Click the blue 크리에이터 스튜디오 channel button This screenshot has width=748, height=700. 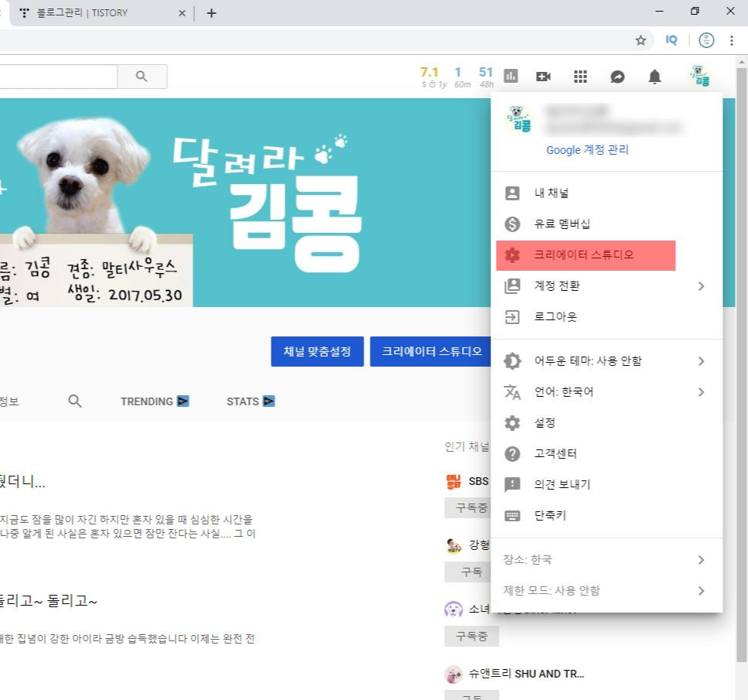click(431, 352)
